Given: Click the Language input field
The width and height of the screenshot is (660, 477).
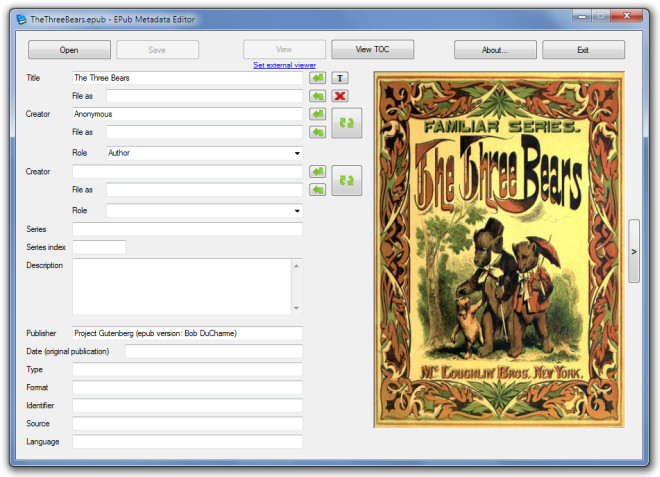Looking at the screenshot, I should [x=187, y=442].
